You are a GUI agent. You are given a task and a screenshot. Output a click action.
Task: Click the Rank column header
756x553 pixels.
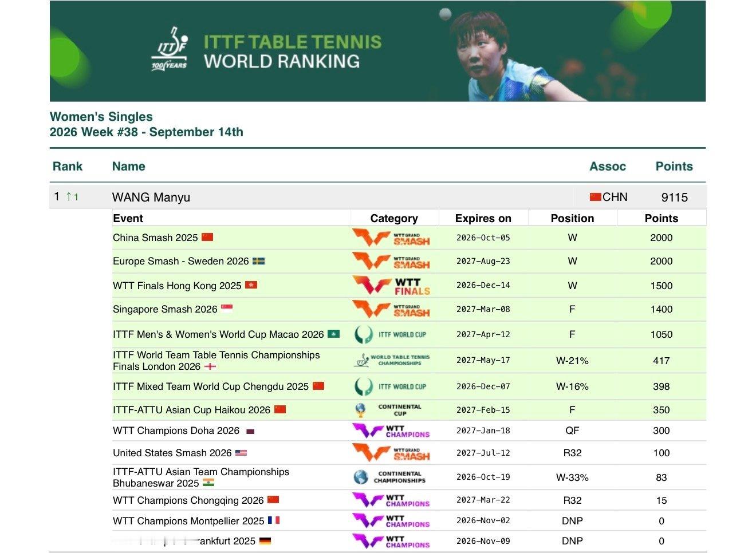68,167
